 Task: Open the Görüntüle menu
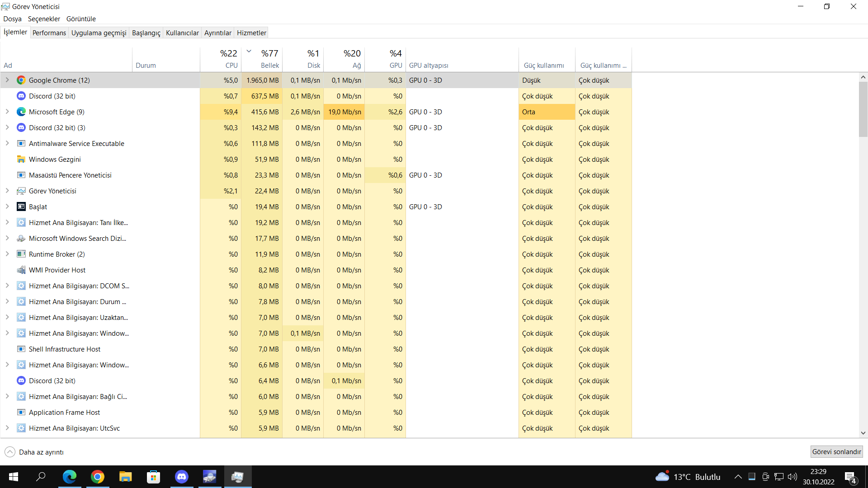click(81, 19)
